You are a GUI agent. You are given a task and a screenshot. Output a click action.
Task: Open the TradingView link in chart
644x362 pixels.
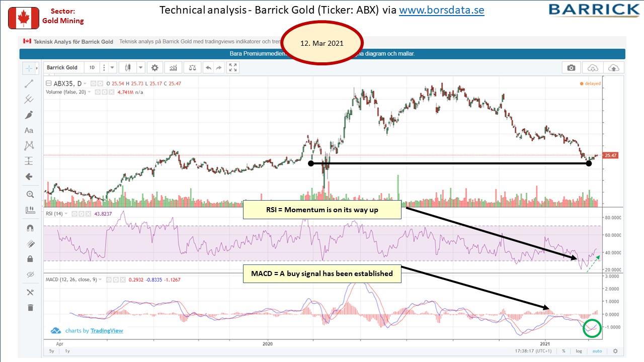[107, 331]
